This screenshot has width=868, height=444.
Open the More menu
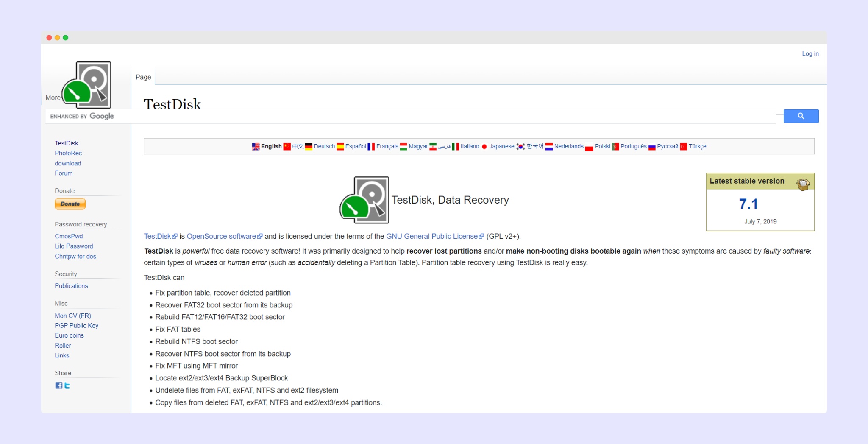pos(53,97)
